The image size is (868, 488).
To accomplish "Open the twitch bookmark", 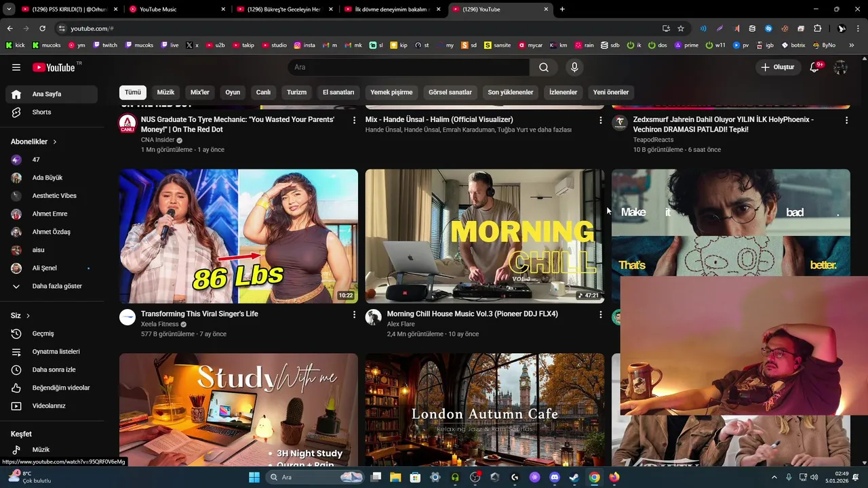I will tap(105, 45).
